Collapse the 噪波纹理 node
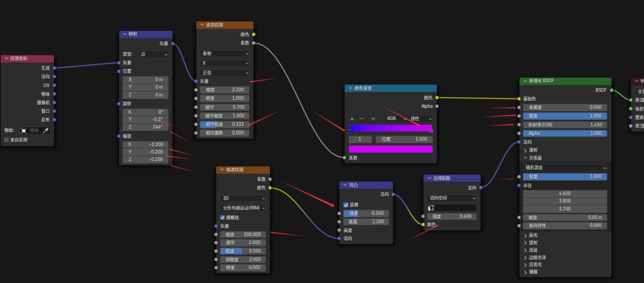The image size is (644, 283). point(222,170)
